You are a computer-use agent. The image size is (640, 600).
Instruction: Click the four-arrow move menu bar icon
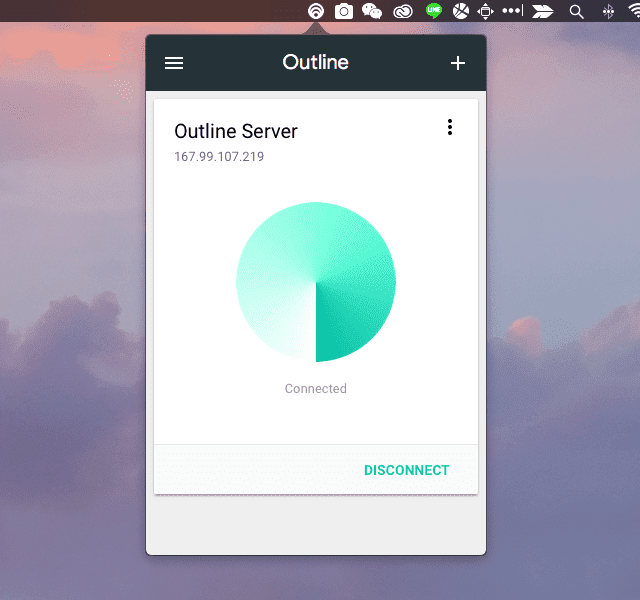485,11
